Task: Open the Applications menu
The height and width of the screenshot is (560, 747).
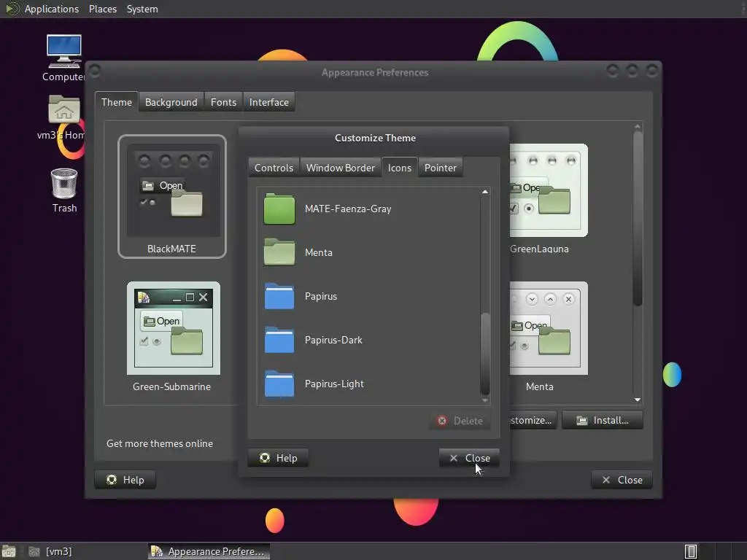Action: click(x=52, y=9)
